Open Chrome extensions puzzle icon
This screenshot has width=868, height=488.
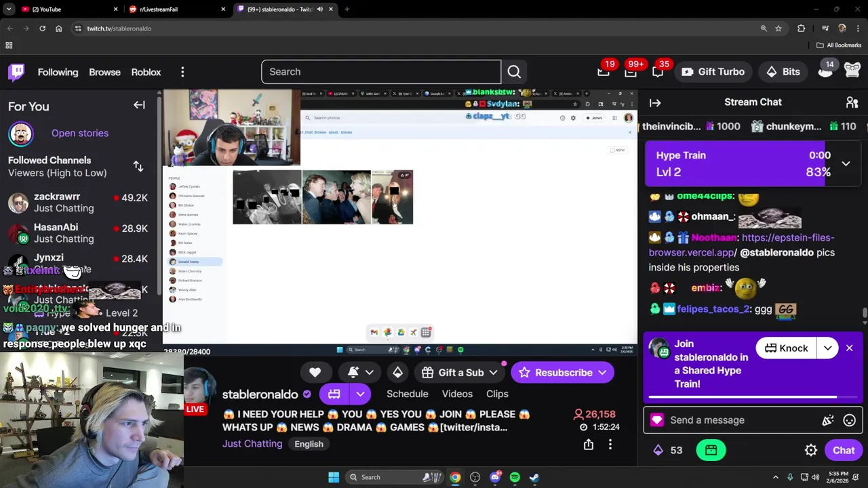point(802,28)
